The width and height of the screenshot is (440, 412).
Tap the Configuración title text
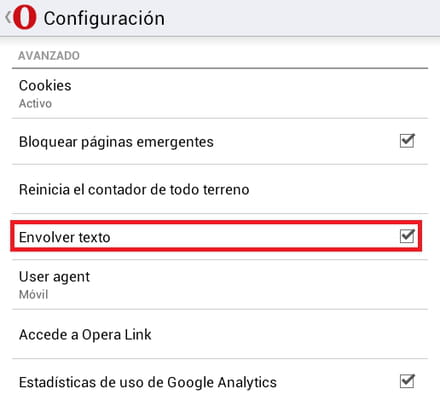click(104, 19)
